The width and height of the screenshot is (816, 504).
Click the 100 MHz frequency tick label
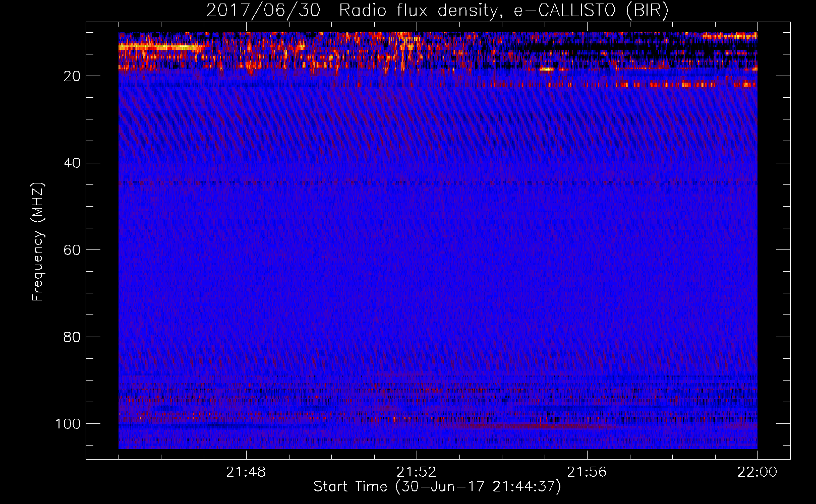pos(68,424)
